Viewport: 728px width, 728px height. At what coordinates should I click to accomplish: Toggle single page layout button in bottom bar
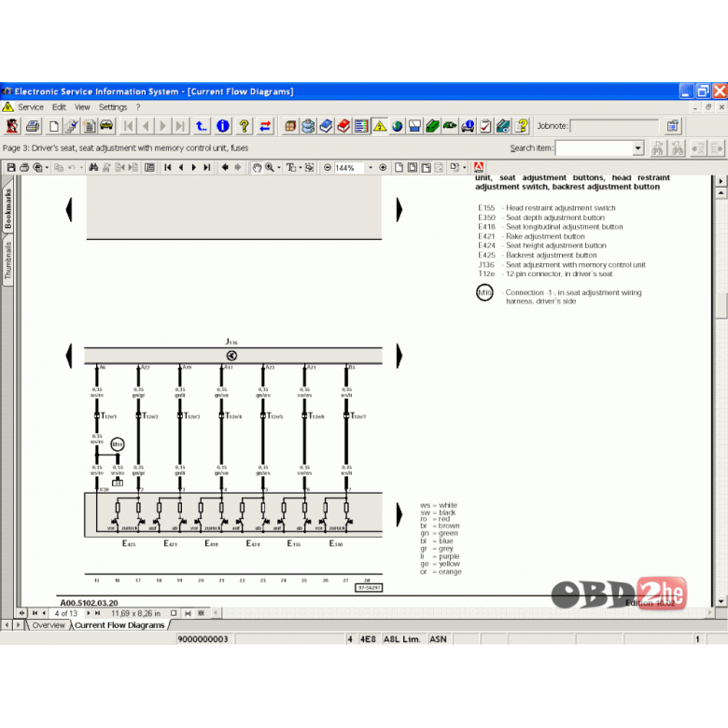pos(174,613)
